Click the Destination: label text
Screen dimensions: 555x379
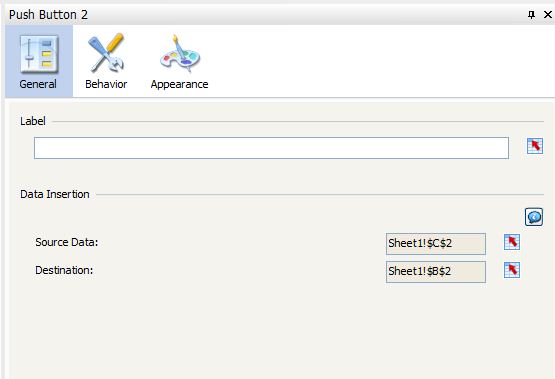pyautogui.click(x=64, y=270)
